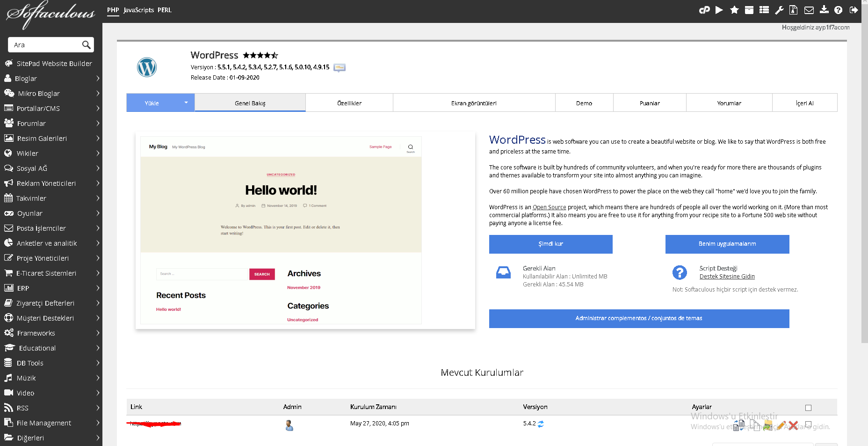868x446 pixels.
Task: Click the logout arrow icon
Action: tap(854, 10)
